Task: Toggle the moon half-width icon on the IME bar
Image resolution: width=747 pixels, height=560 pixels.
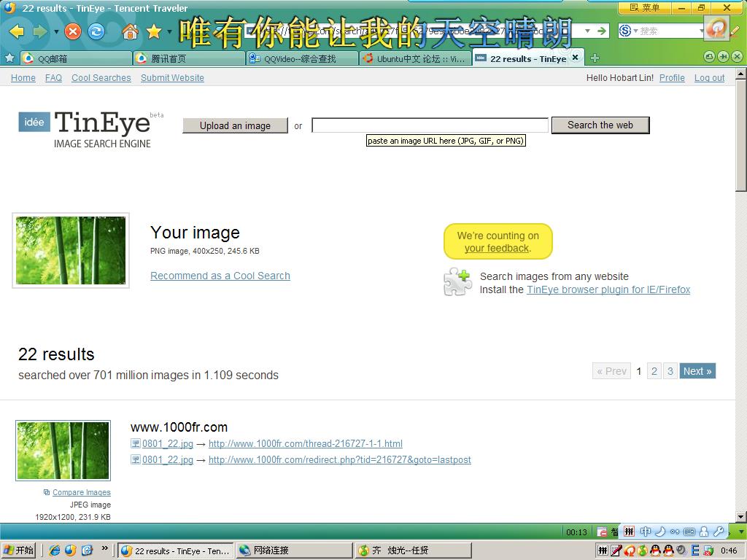Action: [659, 532]
